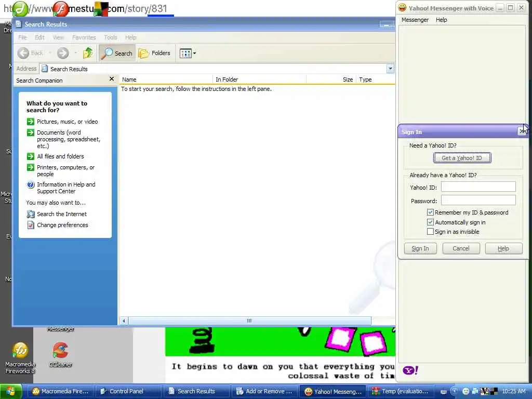
Task: Expand hidden system tray icons arrow
Action: coord(455,391)
